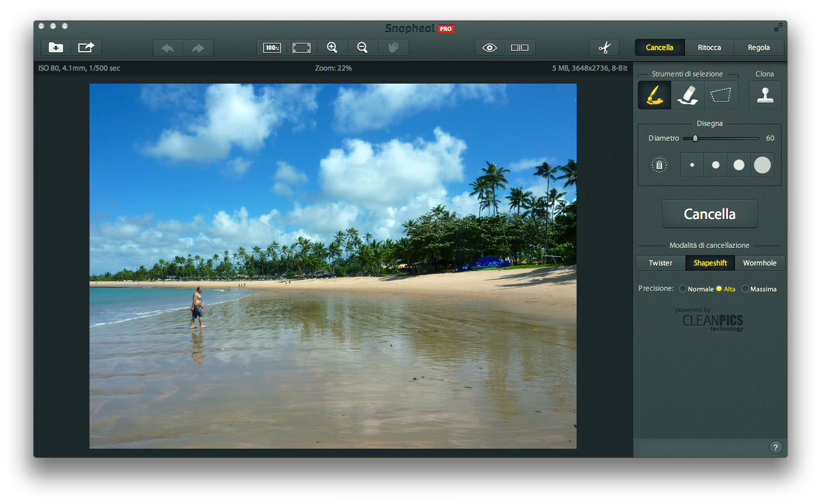Select the eraser selection tool
This screenshot has height=504, width=821.
[x=688, y=95]
